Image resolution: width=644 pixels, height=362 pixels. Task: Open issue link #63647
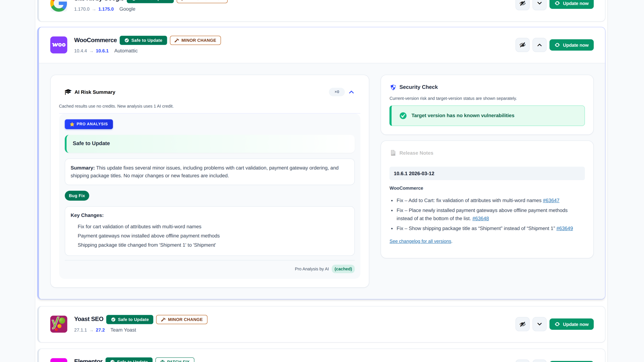click(x=551, y=200)
